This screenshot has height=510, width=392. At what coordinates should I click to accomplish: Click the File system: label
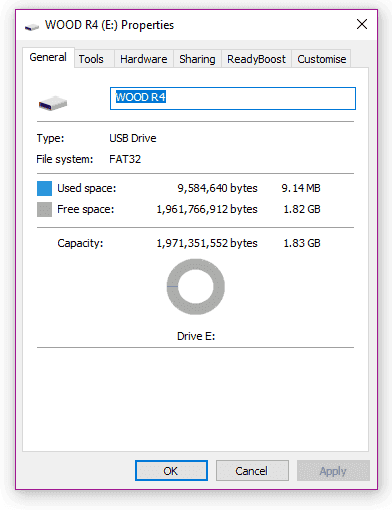[x=65, y=159]
